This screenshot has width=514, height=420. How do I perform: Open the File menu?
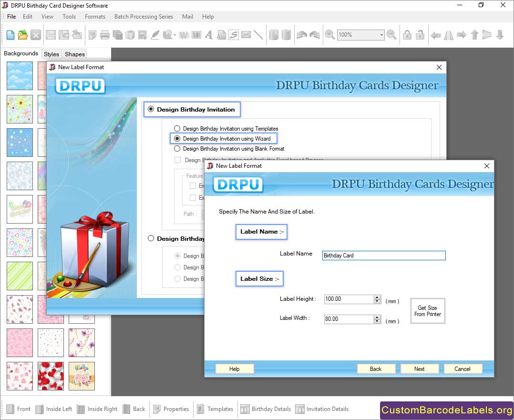(11, 16)
